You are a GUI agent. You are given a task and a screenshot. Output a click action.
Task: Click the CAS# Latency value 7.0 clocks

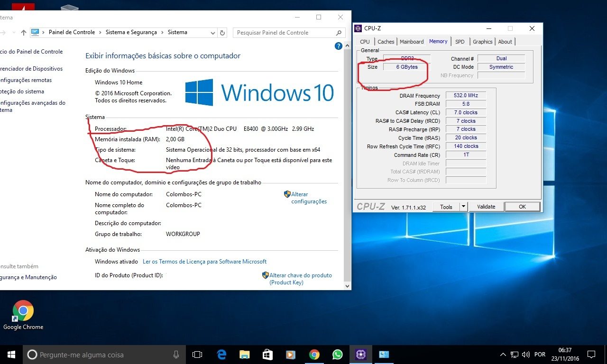(466, 112)
